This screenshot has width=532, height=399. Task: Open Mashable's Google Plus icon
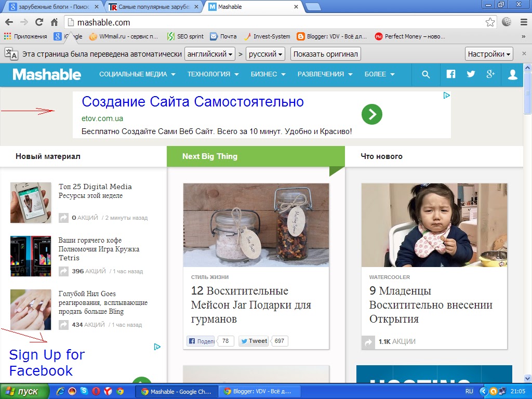click(490, 74)
